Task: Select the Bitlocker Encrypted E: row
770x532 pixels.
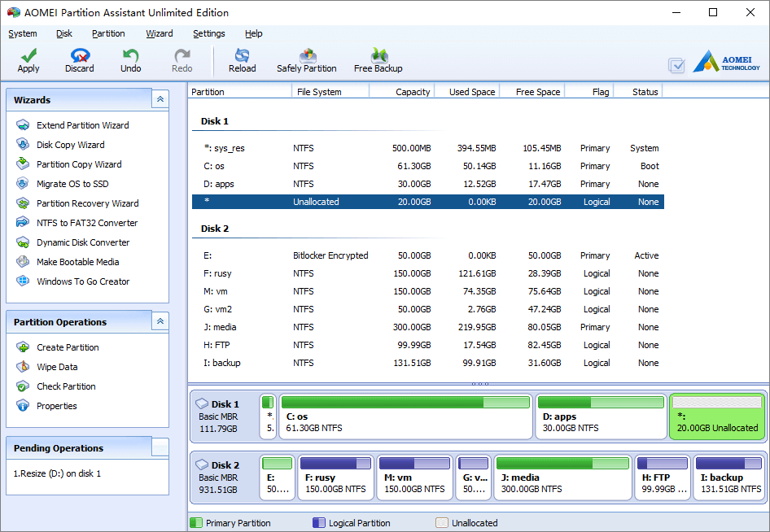Action: (x=427, y=255)
